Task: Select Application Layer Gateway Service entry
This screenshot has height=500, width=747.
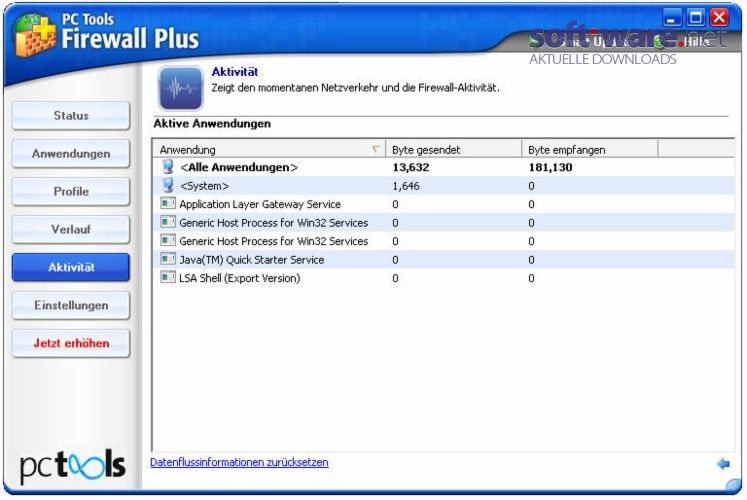Action: pos(443,204)
